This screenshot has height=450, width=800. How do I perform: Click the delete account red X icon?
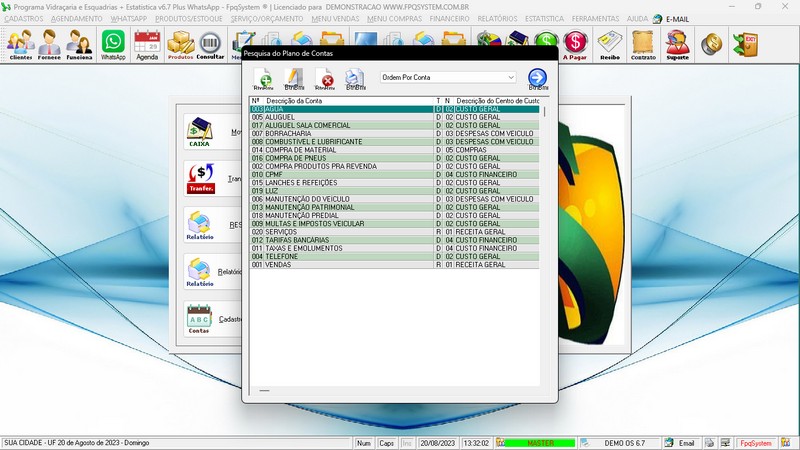point(325,79)
